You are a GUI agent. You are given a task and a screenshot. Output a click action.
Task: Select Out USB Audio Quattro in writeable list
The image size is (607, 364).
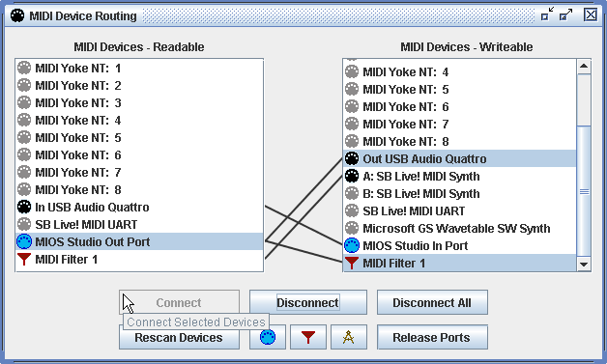[x=460, y=158]
